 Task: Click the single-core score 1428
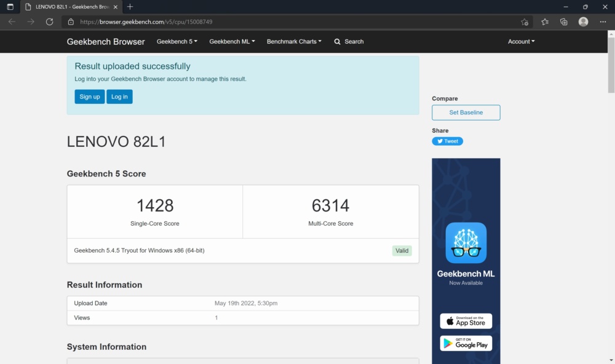click(x=155, y=205)
